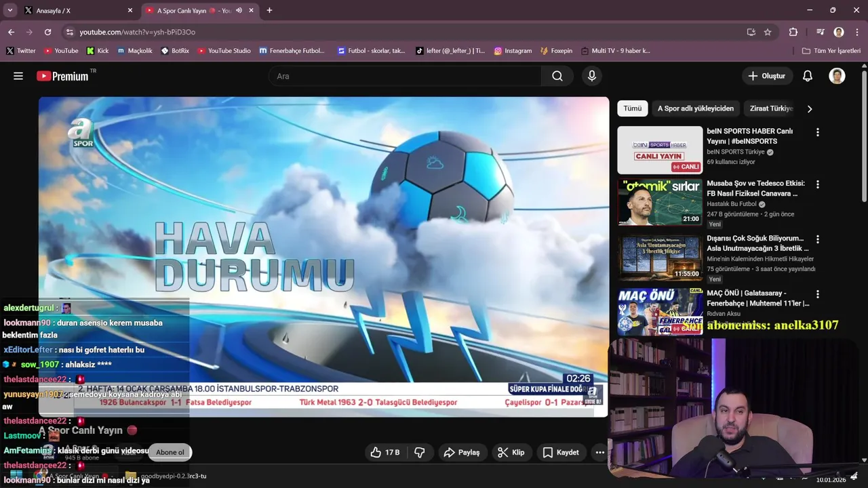Open the BotRix bookmark
This screenshot has height=488, width=868.
175,51
